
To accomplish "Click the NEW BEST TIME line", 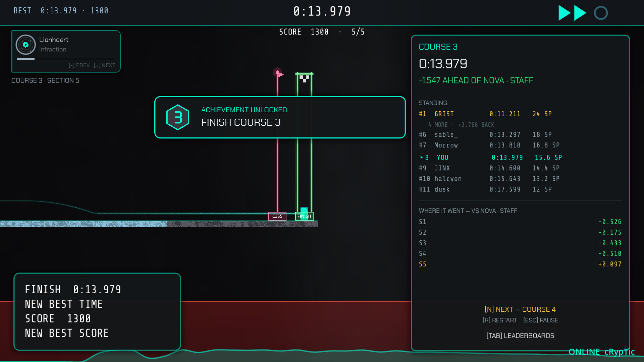I will [64, 304].
